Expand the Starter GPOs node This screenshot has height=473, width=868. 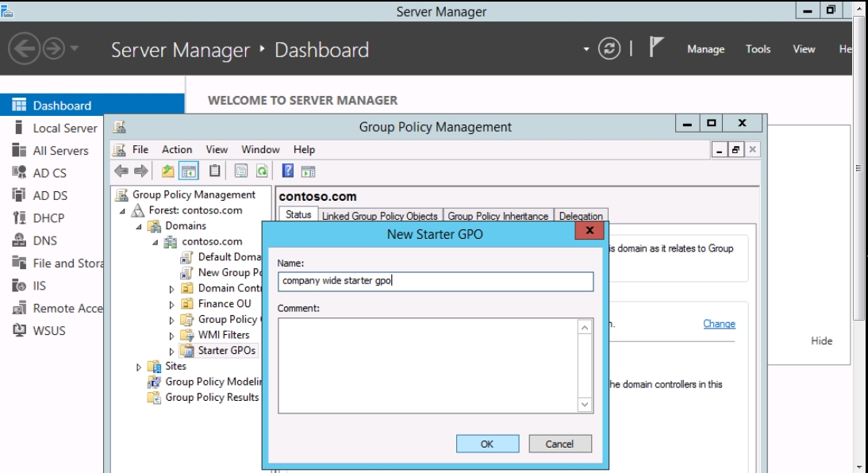171,351
